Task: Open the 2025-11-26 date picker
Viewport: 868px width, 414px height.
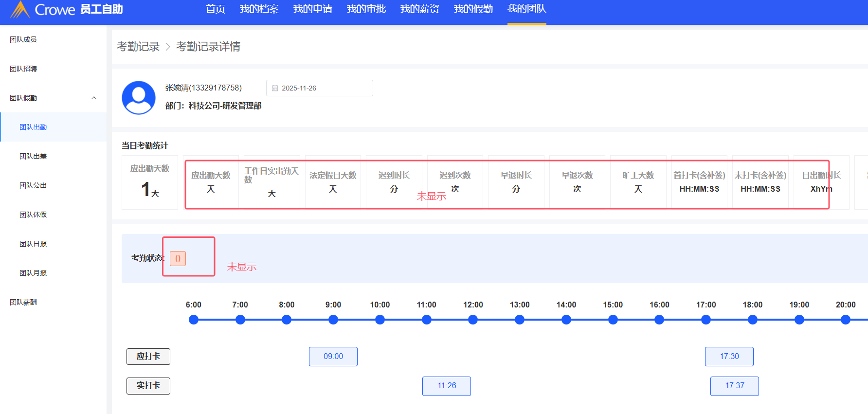Action: [319, 88]
